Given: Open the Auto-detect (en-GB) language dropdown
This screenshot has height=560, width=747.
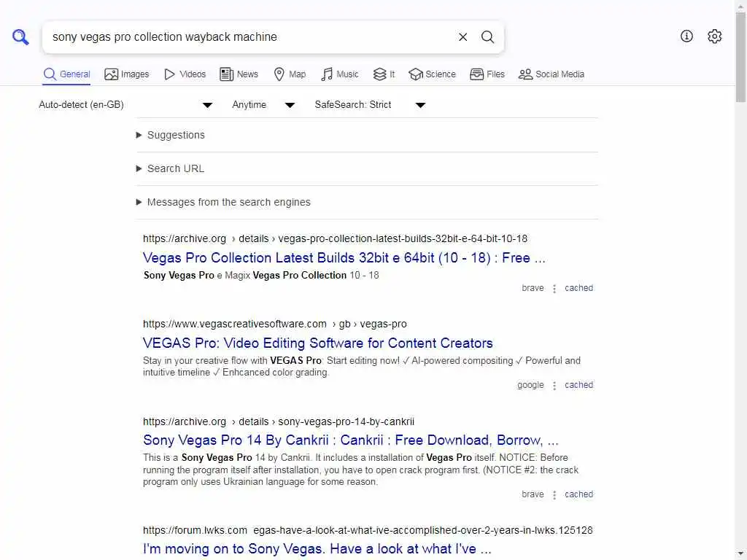Looking at the screenshot, I should click(125, 105).
